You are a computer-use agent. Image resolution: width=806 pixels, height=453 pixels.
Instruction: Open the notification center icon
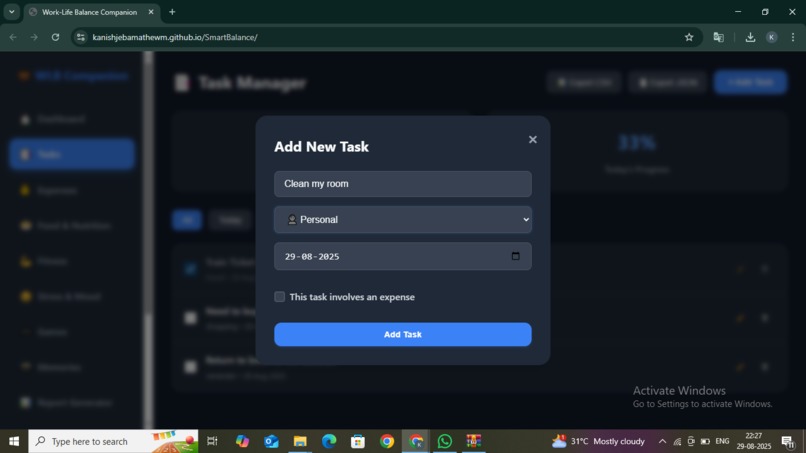tap(787, 441)
